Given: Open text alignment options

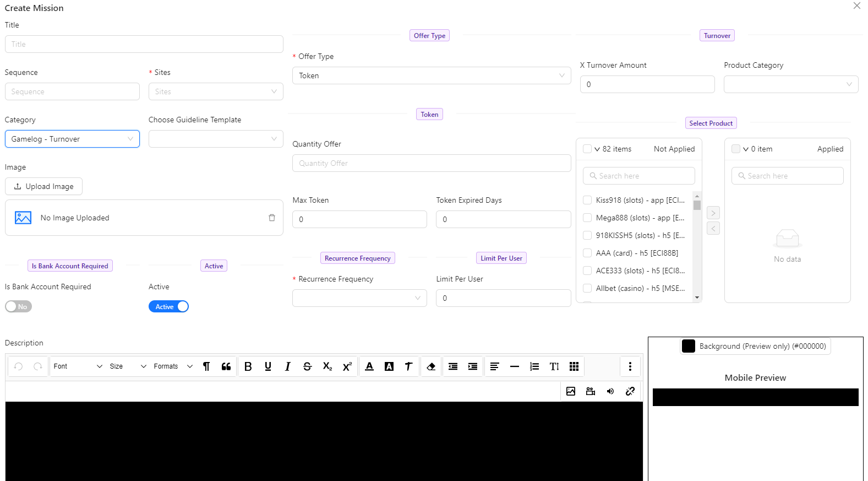Looking at the screenshot, I should coord(495,366).
